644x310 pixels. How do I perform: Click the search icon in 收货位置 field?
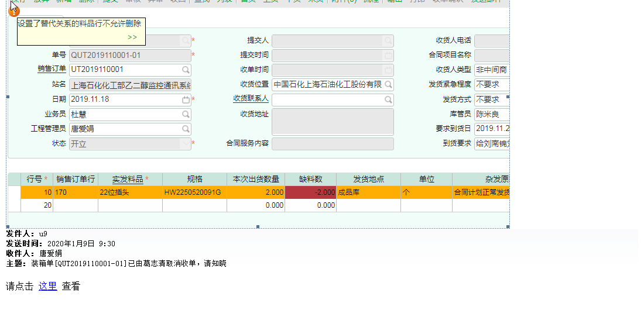coord(388,85)
